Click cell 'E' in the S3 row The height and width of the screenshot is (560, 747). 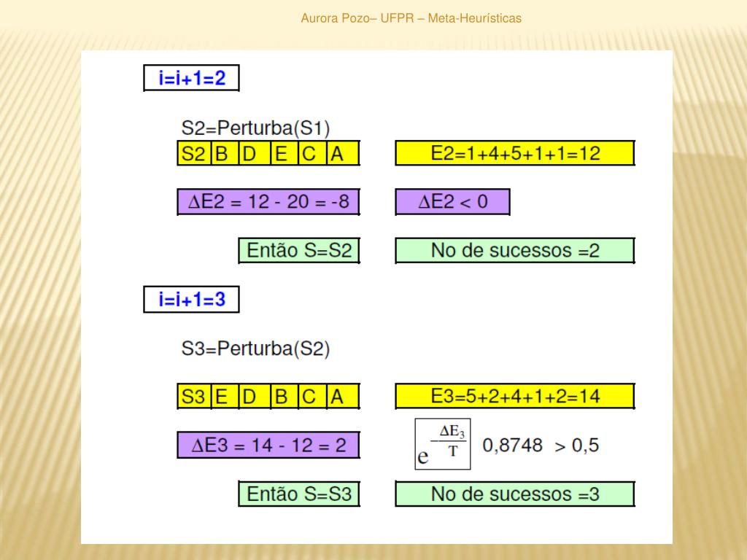[225, 396]
